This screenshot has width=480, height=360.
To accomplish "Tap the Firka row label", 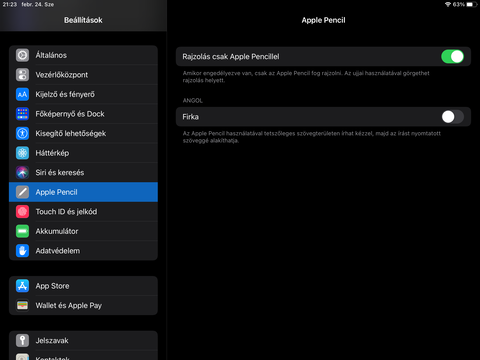I will click(x=190, y=117).
